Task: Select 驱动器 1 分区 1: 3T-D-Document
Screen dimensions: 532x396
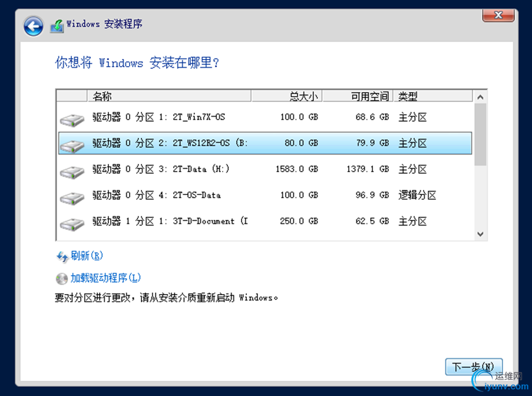Action: [265, 221]
